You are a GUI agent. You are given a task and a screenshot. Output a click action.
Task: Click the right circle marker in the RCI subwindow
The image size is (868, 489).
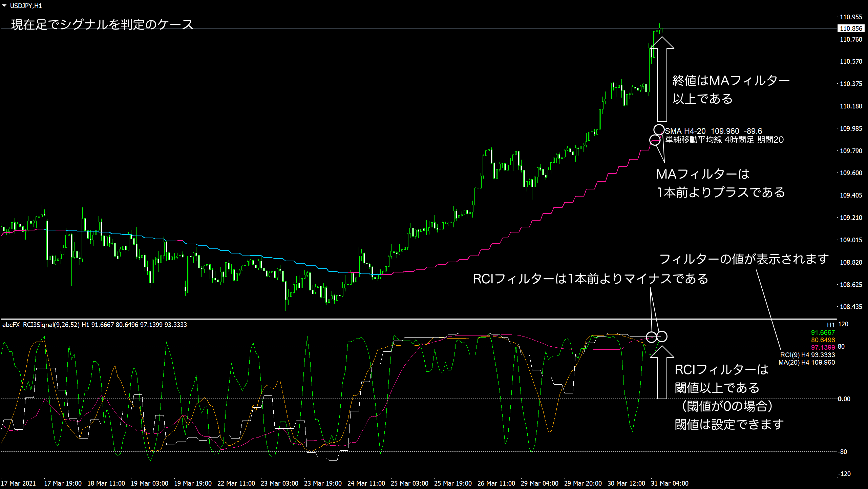[662, 337]
